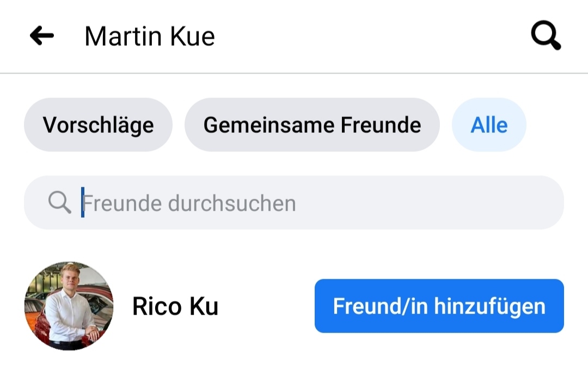Click the Freund/in hinzufügen button
This screenshot has width=588, height=369.
click(x=439, y=306)
